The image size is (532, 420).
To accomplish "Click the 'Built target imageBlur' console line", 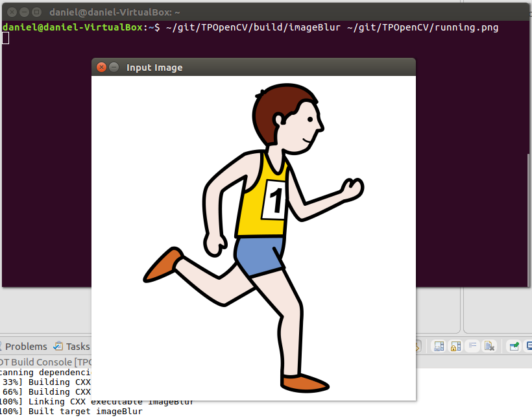I will tap(71, 411).
